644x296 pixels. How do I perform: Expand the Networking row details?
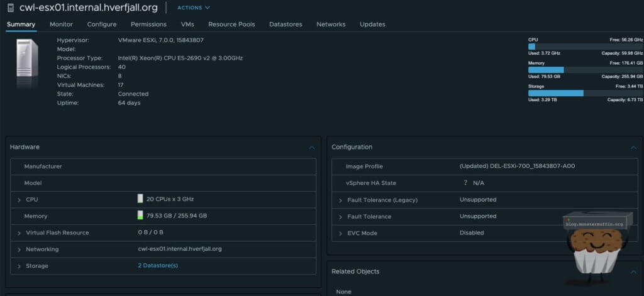[19, 249]
